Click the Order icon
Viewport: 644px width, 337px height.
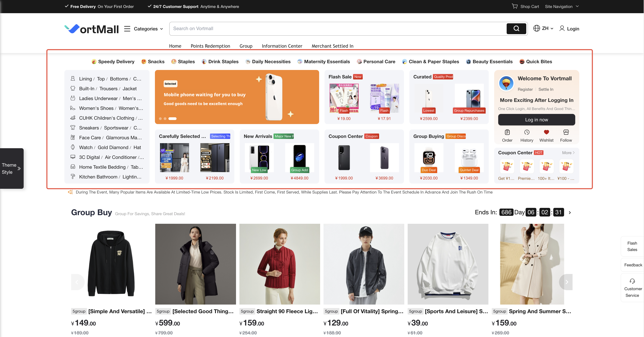pos(507,132)
